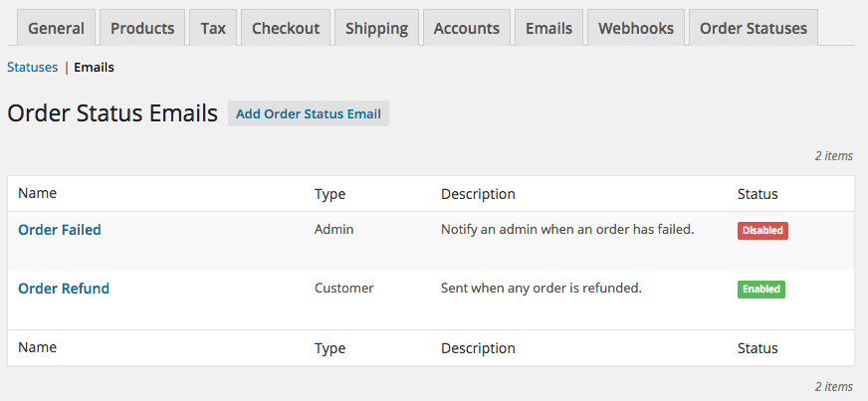This screenshot has width=868, height=401.
Task: Select the Shipping tab
Action: pyautogui.click(x=376, y=28)
